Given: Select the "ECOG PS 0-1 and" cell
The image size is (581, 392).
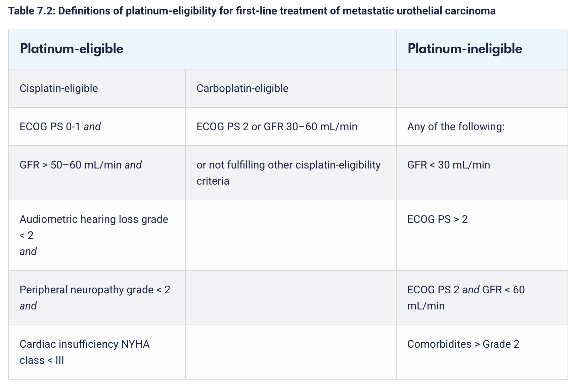Looking at the screenshot, I should pyautogui.click(x=60, y=127).
